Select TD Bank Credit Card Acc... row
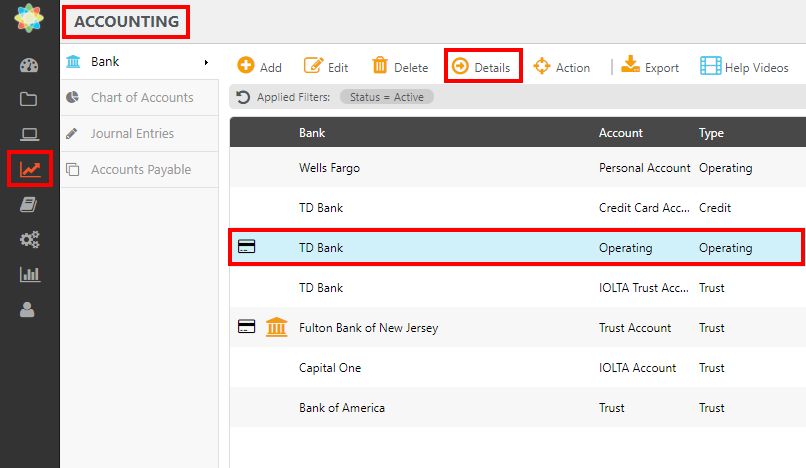Image resolution: width=806 pixels, height=468 pixels. [518, 208]
